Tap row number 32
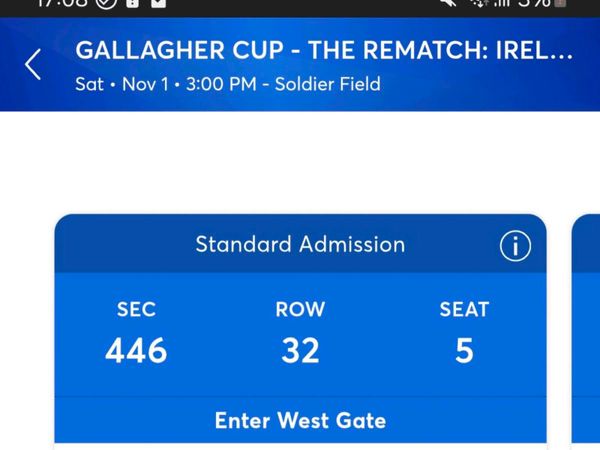This screenshot has height=450, width=600. 300,351
